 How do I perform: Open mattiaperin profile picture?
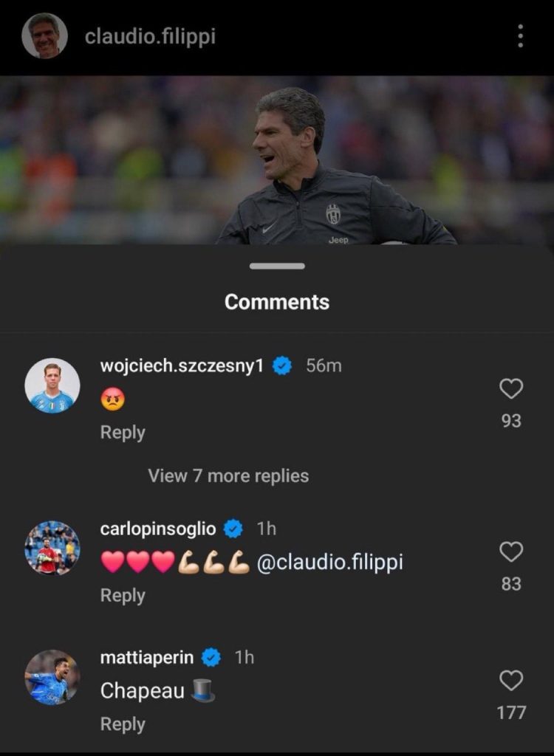click(x=52, y=677)
